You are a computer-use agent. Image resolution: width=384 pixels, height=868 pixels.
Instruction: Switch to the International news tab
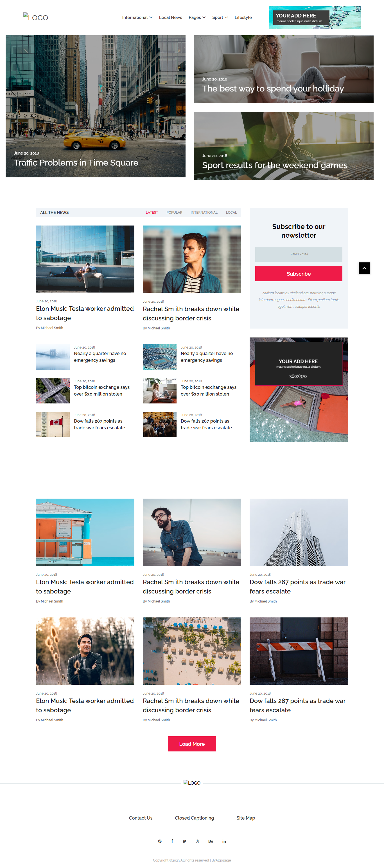tap(204, 212)
